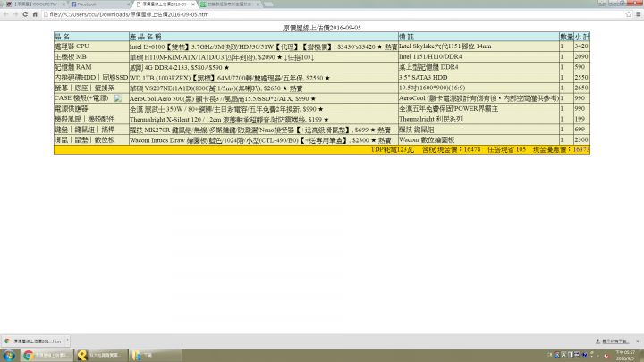Click the browser forward arrow

click(x=15, y=14)
